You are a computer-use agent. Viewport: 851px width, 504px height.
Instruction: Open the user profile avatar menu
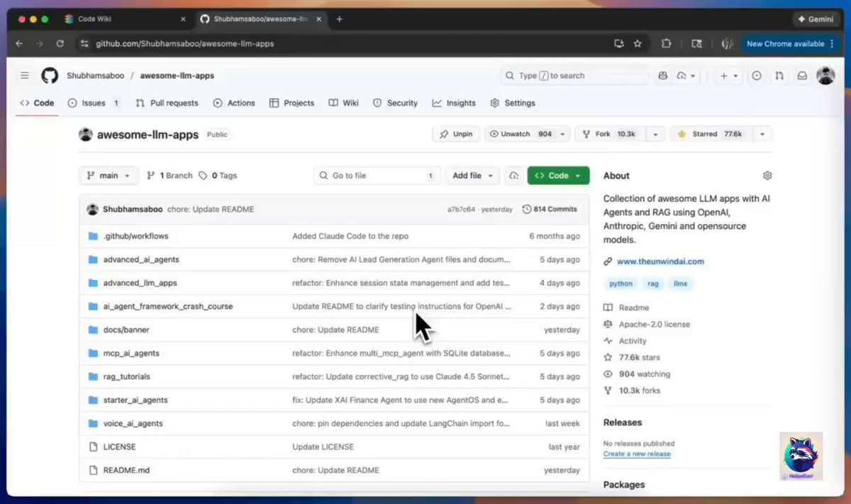click(825, 76)
